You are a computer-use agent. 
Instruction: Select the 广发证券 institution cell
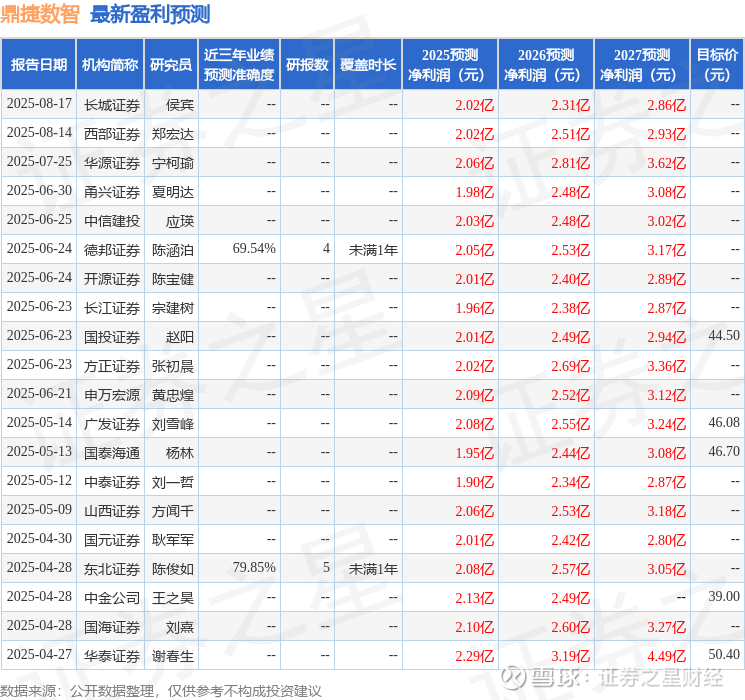tap(112, 424)
